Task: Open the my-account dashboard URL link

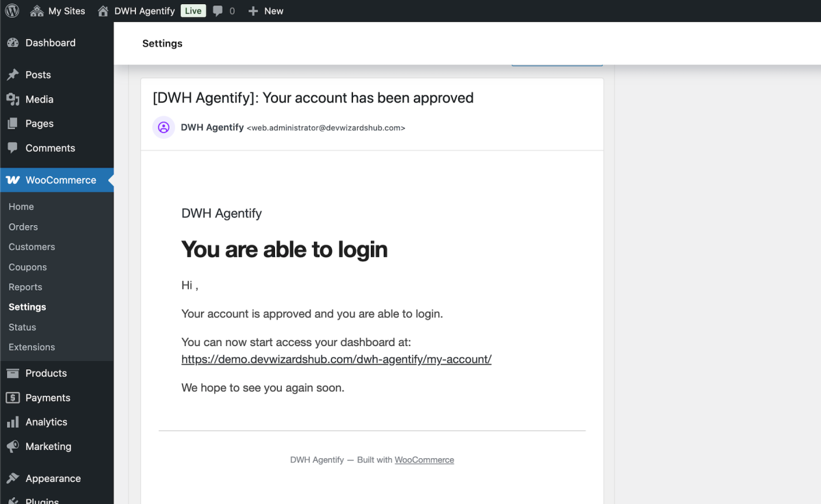Action: pos(336,359)
